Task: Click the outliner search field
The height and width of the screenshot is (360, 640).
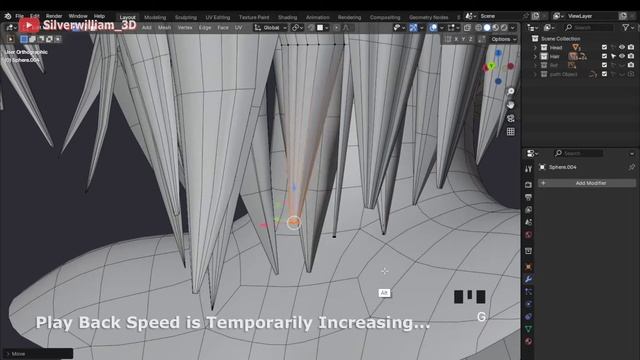Action: pyautogui.click(x=589, y=28)
